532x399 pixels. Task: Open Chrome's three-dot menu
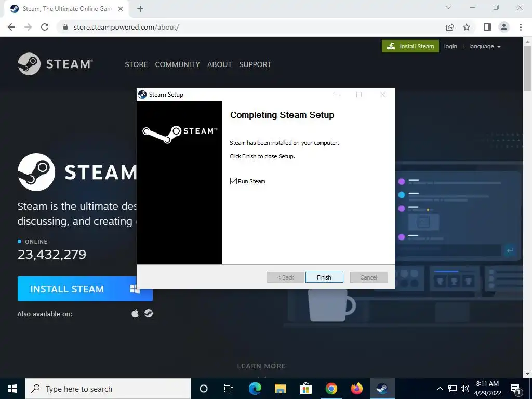(521, 27)
